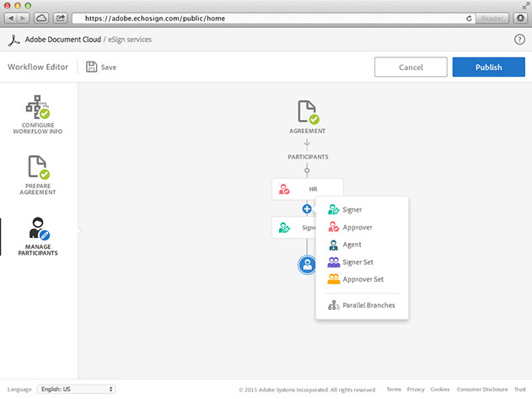Select Signer from the participant menu
This screenshot has width=532, height=399.
coord(352,209)
